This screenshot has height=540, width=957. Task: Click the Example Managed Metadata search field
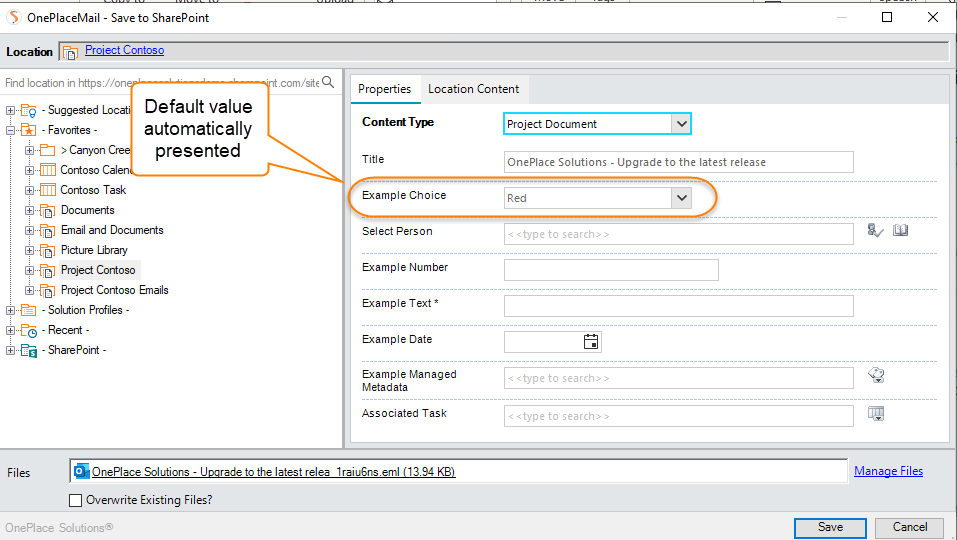tap(679, 378)
